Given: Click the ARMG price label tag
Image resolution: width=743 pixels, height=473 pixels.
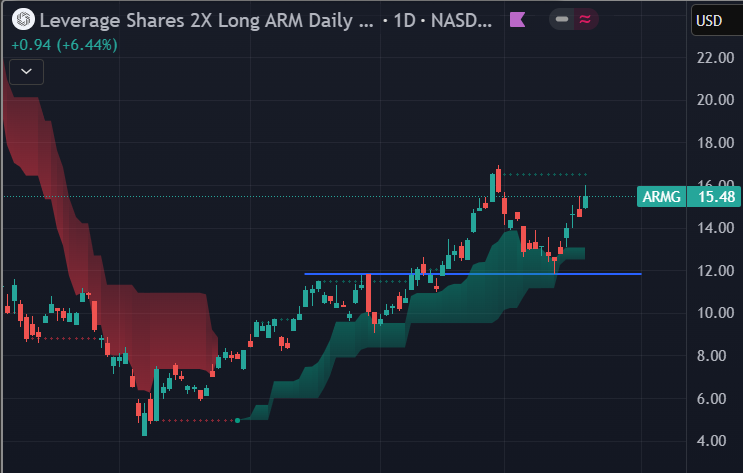Looking at the screenshot, I should tap(661, 196).
